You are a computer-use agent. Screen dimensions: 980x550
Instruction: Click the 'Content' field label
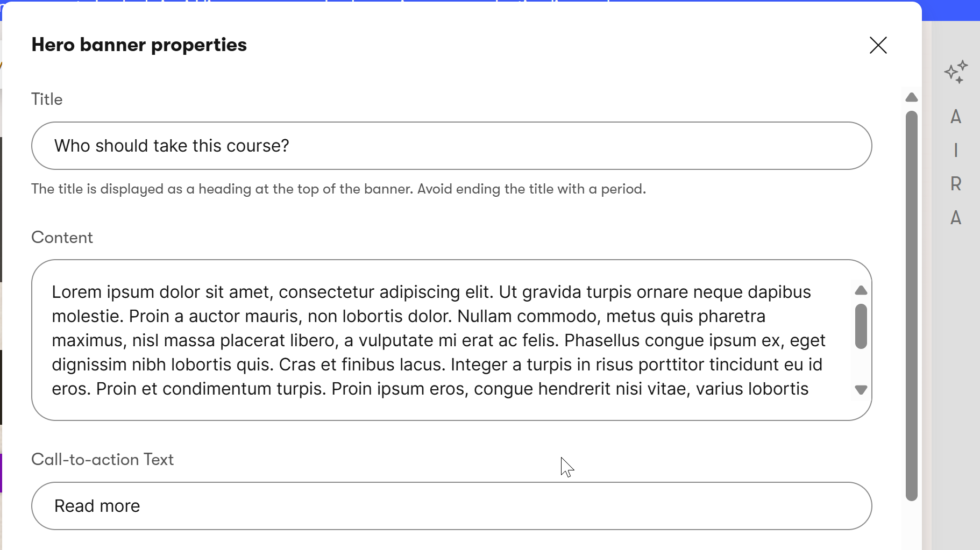62,238
